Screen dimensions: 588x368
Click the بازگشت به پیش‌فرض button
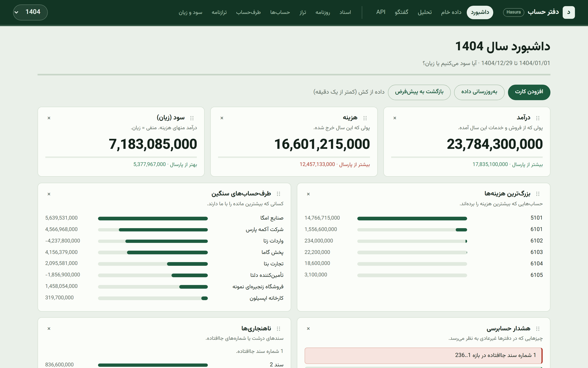pos(419,92)
